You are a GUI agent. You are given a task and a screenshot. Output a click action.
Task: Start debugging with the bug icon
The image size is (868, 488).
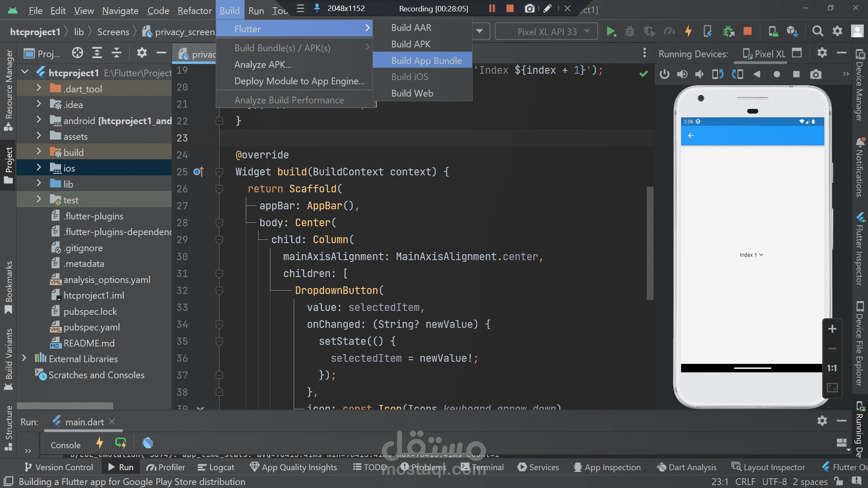(630, 31)
